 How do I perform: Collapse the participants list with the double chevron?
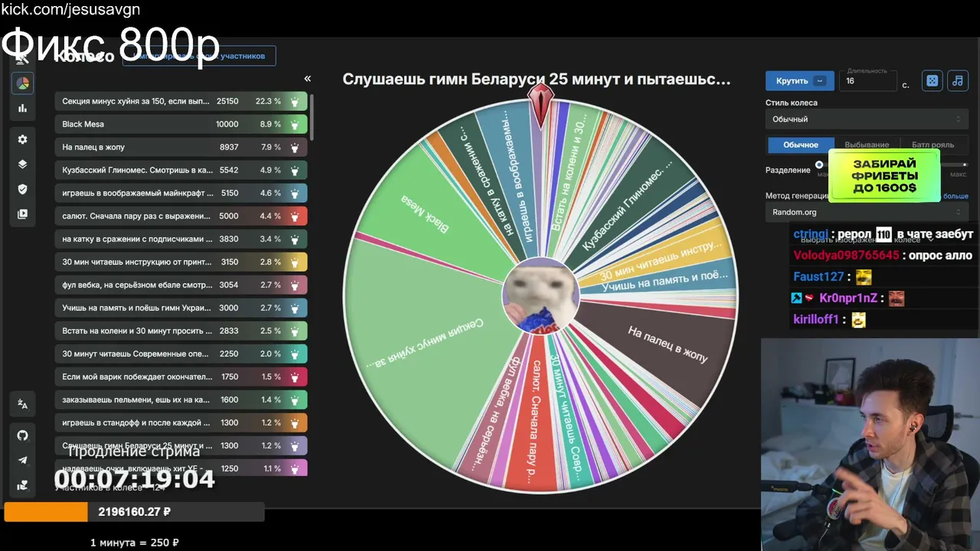click(x=307, y=78)
